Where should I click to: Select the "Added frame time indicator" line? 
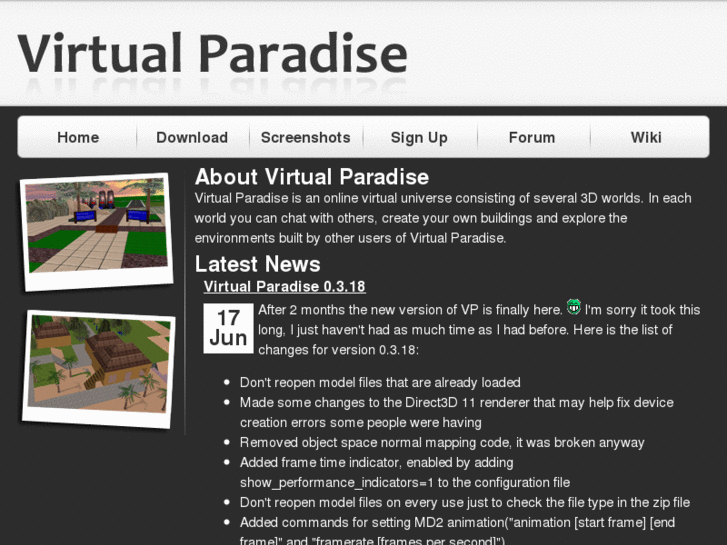(x=376, y=462)
